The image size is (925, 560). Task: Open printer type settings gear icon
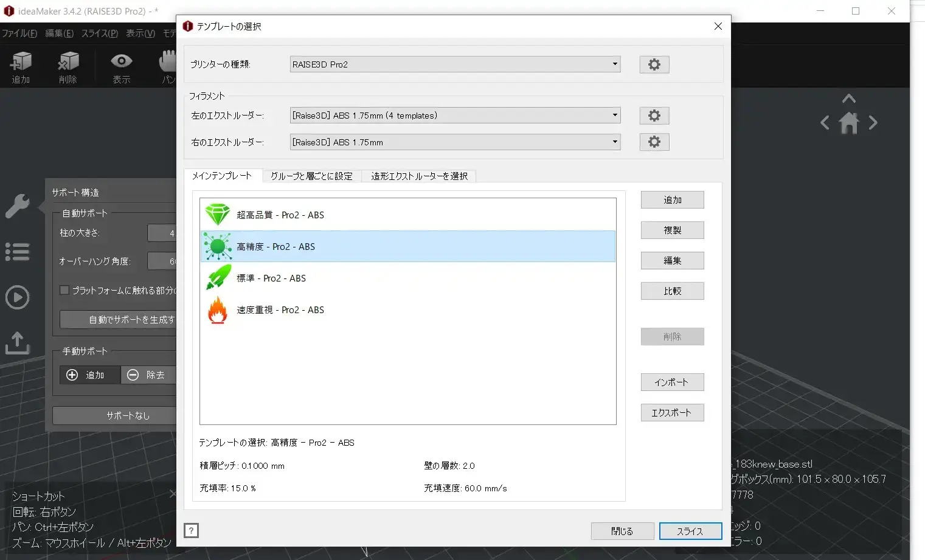point(654,64)
